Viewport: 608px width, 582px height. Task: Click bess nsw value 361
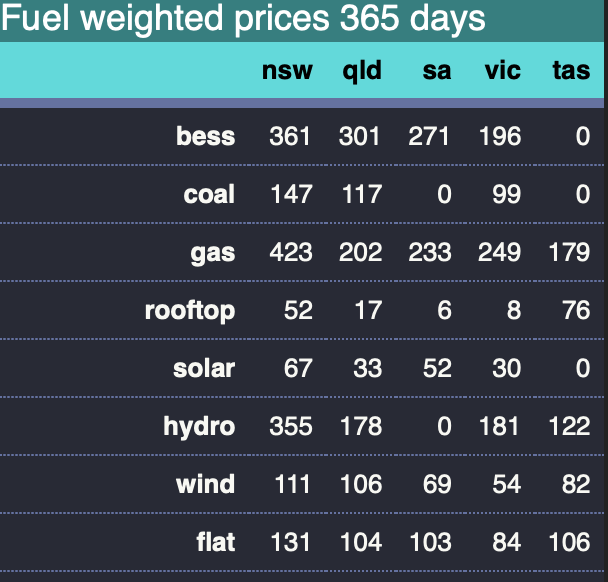click(x=291, y=136)
